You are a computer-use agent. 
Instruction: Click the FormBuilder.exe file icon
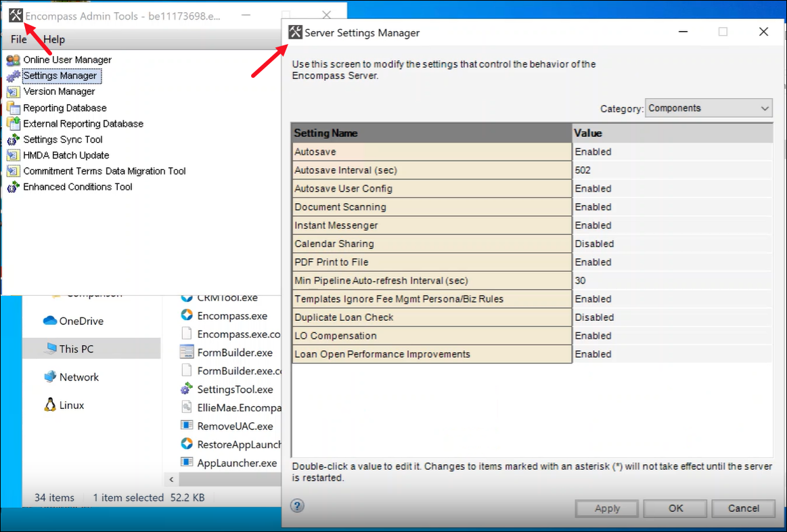click(187, 352)
